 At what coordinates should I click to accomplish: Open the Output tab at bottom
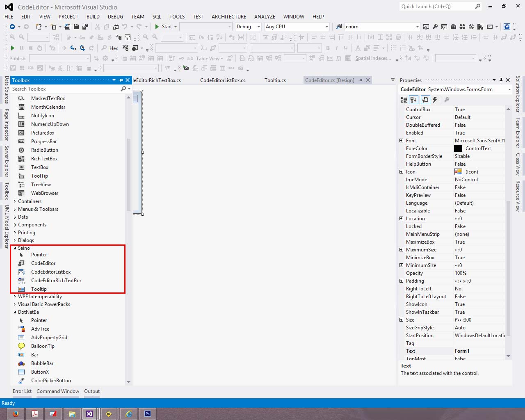pos(92,391)
